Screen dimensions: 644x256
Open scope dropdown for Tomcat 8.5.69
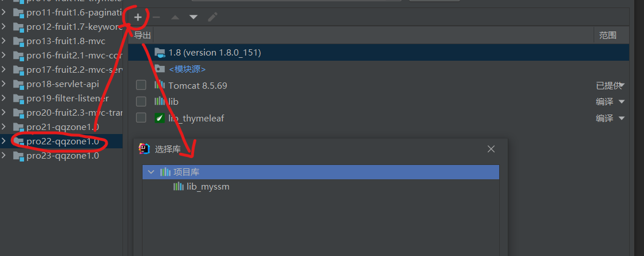(622, 85)
